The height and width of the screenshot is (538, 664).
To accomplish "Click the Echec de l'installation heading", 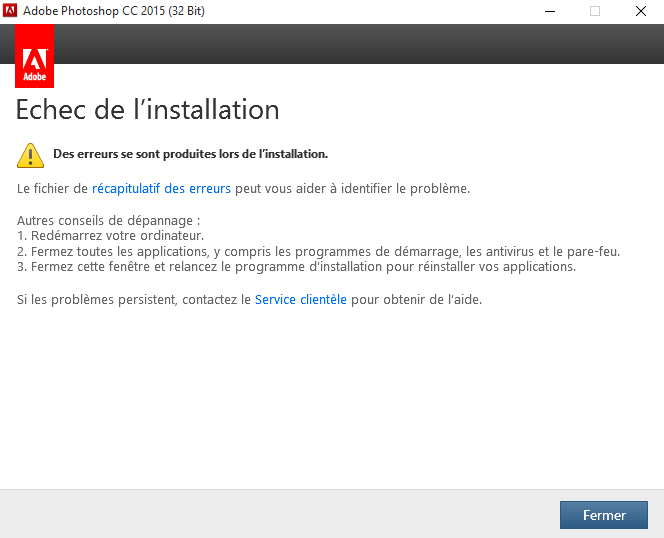I will (x=147, y=110).
